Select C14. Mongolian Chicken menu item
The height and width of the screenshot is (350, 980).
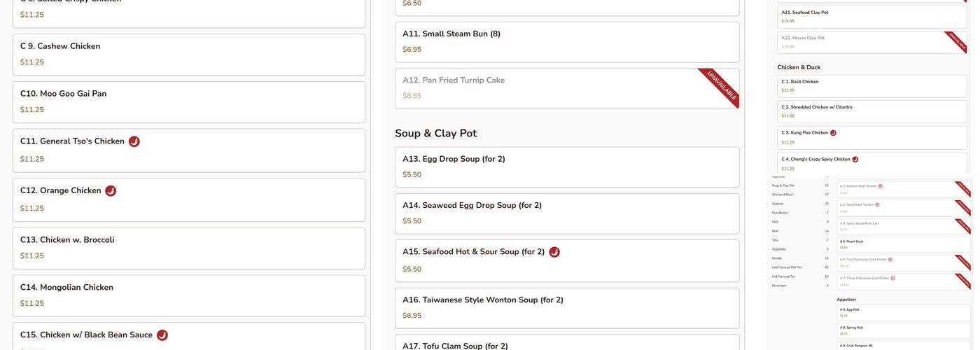[188, 295]
